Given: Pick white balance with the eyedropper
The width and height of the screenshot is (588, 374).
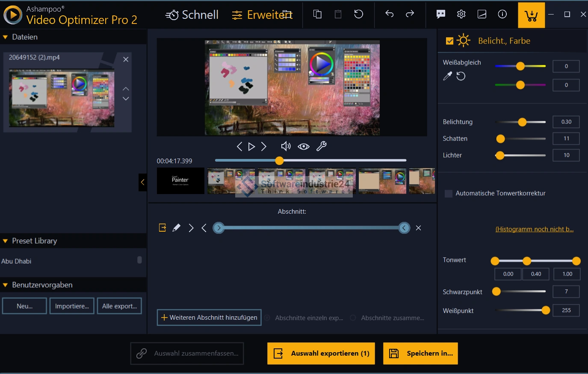Looking at the screenshot, I should point(447,77).
